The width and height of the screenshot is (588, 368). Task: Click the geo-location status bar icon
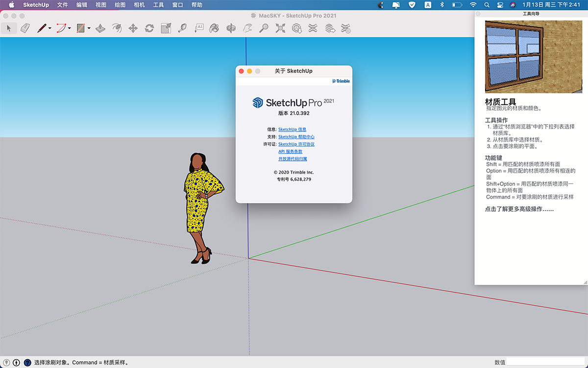pyautogui.click(x=6, y=363)
